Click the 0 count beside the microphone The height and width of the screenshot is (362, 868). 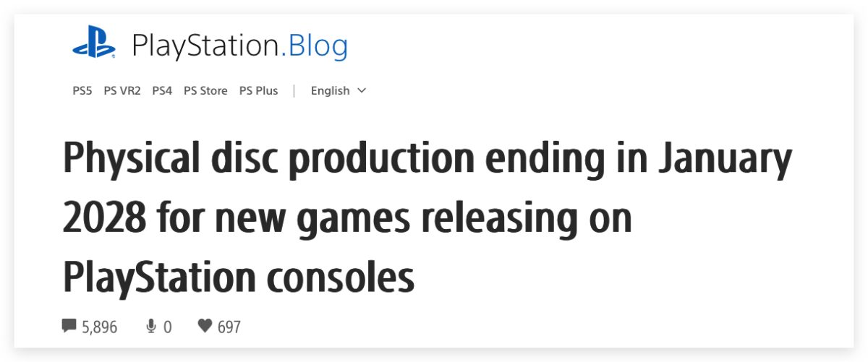click(168, 327)
